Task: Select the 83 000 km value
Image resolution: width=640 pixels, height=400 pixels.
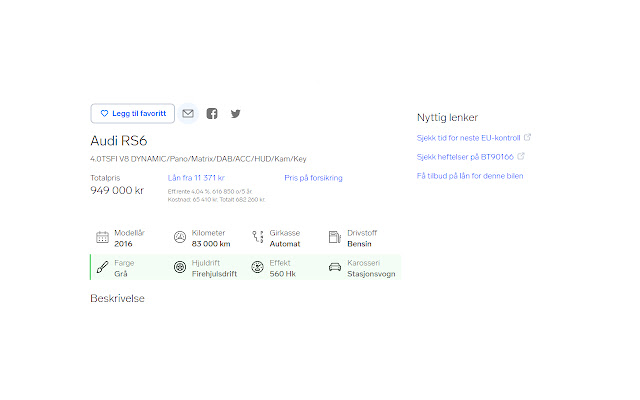Action: [x=211, y=244]
